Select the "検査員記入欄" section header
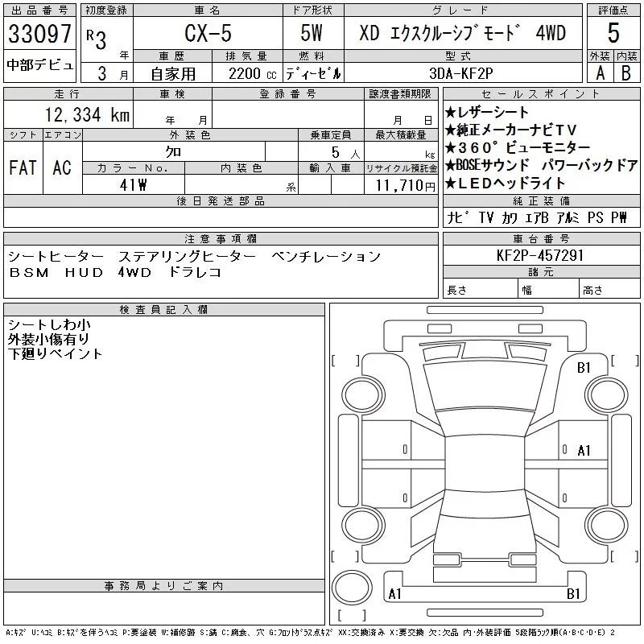Viewport: 644px width, 644px height. coord(164,309)
